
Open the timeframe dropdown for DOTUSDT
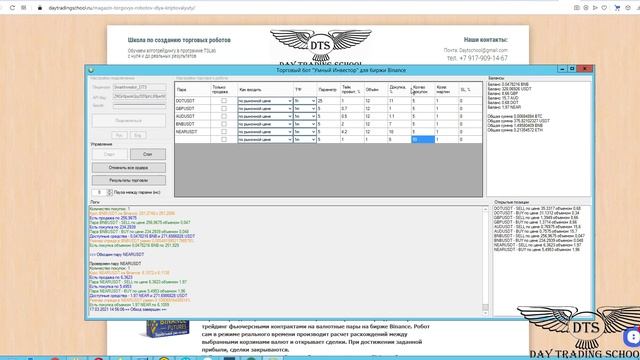click(x=305, y=101)
